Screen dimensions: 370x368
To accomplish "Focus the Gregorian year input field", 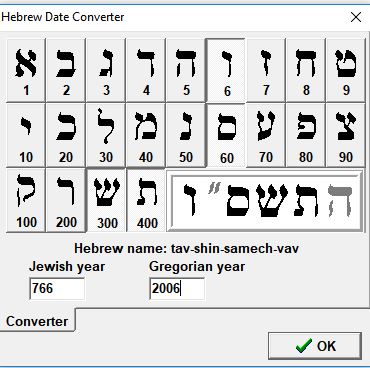I will [177, 288].
